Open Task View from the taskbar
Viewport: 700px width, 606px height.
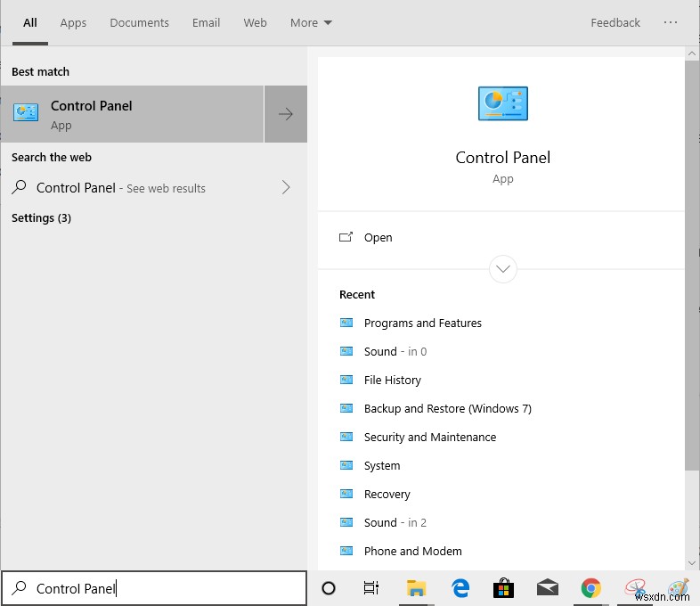tap(371, 588)
